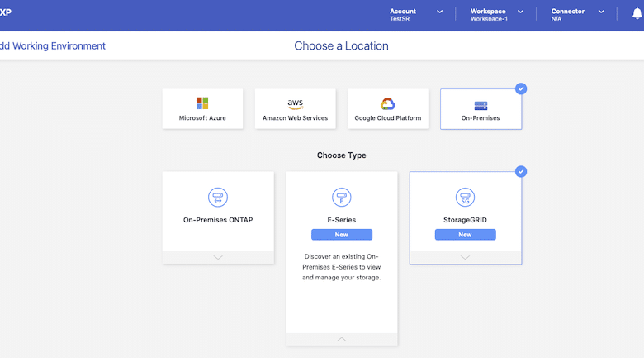Click the Choose Type heading
The image size is (644, 358).
tap(341, 155)
